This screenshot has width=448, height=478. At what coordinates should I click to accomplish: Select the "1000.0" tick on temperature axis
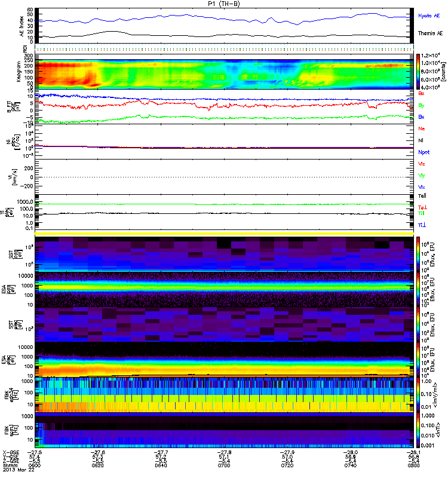tap(25, 202)
